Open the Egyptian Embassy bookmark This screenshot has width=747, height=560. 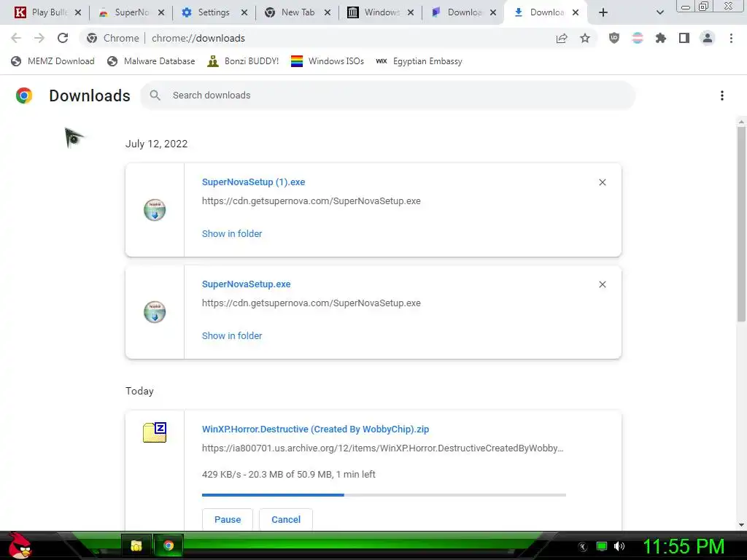click(x=419, y=61)
